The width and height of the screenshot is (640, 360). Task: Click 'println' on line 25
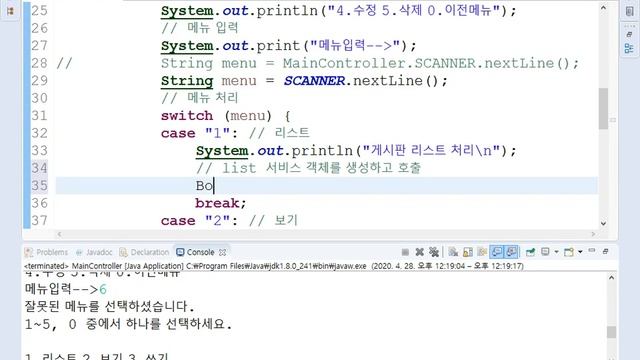click(287, 11)
